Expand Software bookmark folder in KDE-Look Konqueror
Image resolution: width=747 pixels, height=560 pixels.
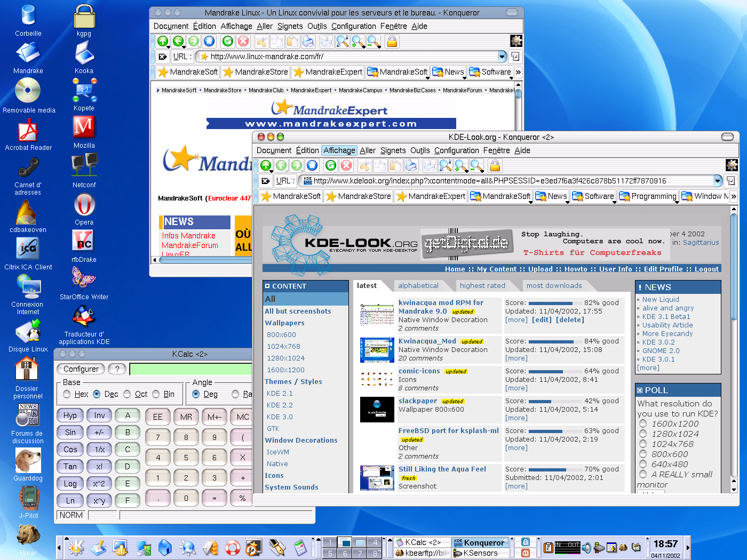click(593, 196)
